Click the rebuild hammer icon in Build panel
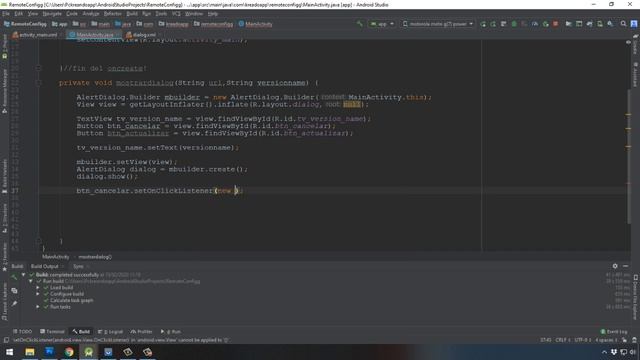 coord(14,278)
